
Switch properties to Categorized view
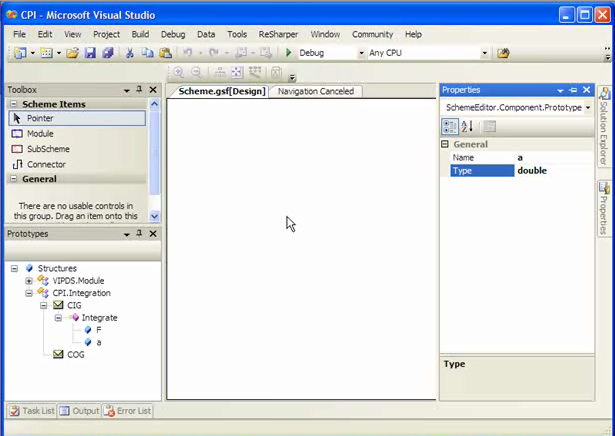coord(450,126)
